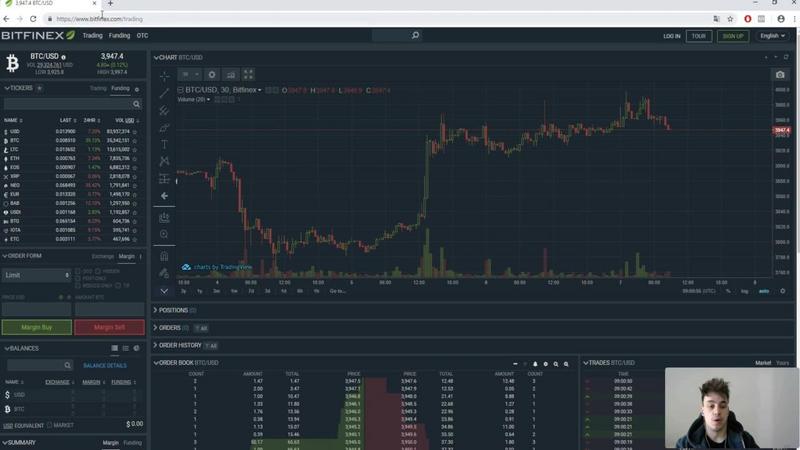Open the English language dropdown

tap(772, 36)
